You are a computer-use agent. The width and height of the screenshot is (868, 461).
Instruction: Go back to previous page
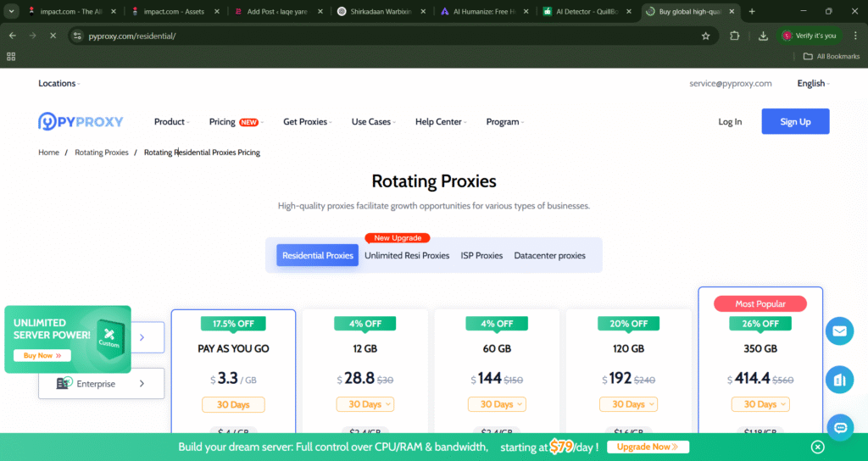tap(13, 36)
